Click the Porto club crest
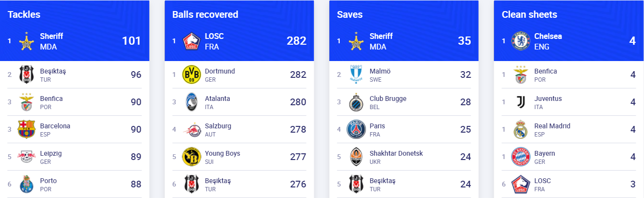The image size is (644, 198). (x=26, y=184)
